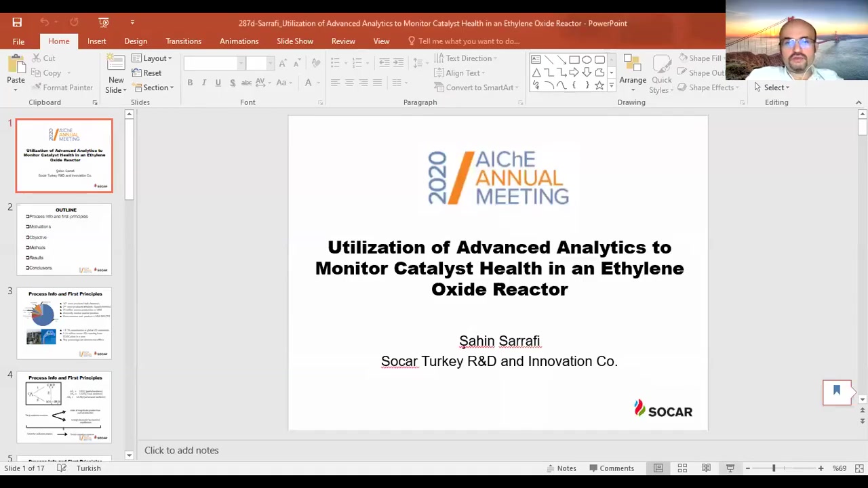Toggle Strikethrough formatting

point(247,83)
